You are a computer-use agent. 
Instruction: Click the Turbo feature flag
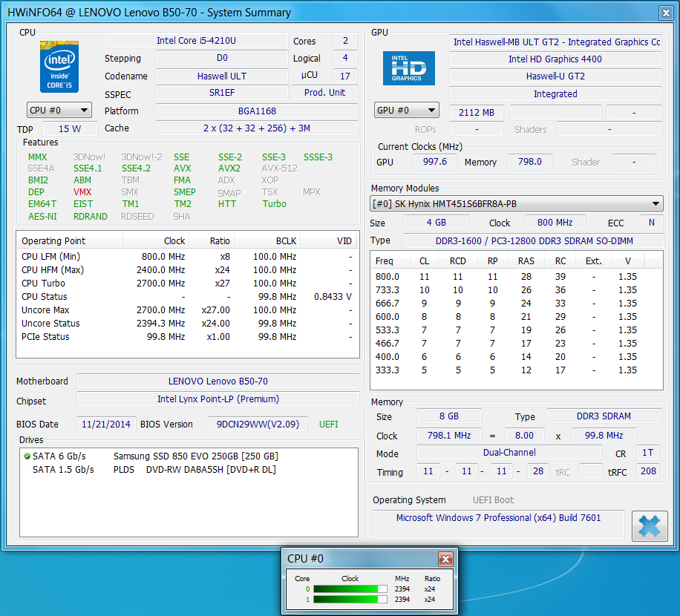point(274,204)
